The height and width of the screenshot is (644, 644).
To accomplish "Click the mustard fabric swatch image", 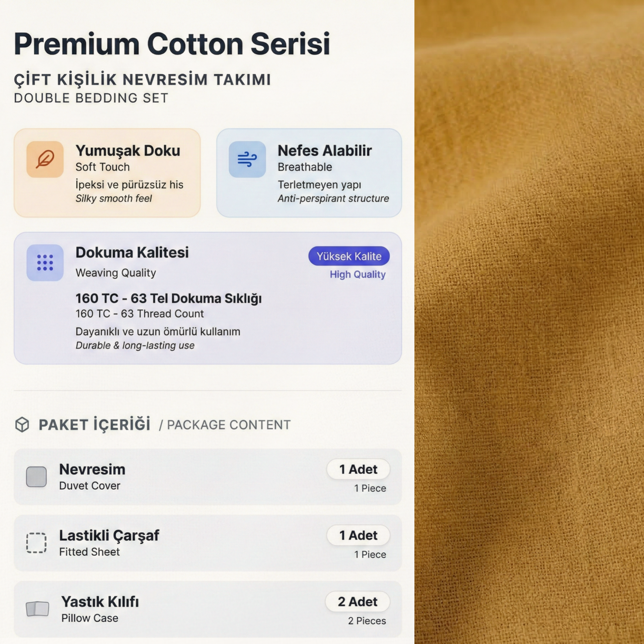I will coord(529,322).
